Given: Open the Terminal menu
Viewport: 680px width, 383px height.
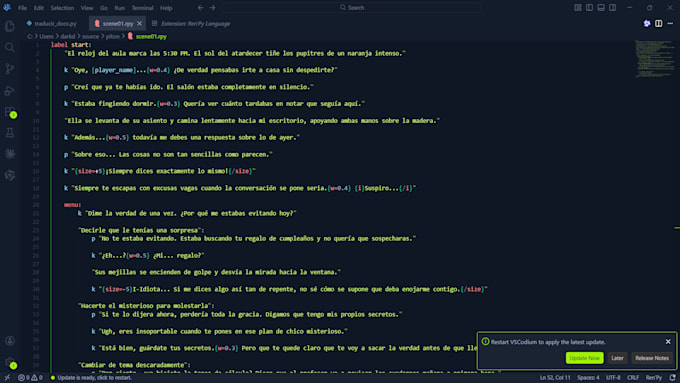Looking at the screenshot, I should [x=142, y=8].
